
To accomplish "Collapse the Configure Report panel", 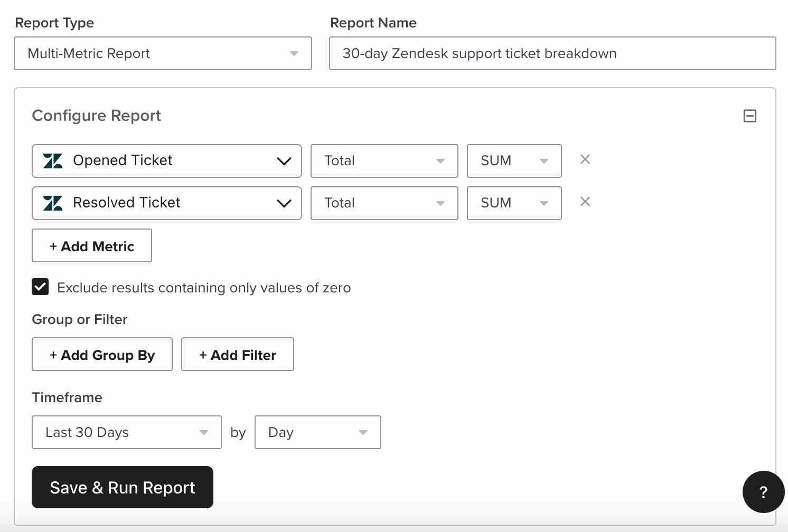I will [x=750, y=116].
